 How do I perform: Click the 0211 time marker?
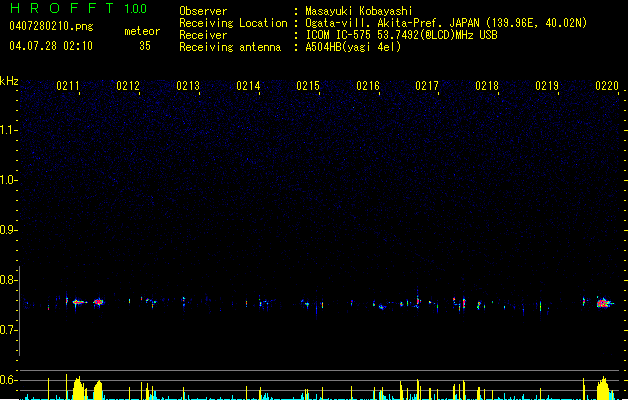68,86
